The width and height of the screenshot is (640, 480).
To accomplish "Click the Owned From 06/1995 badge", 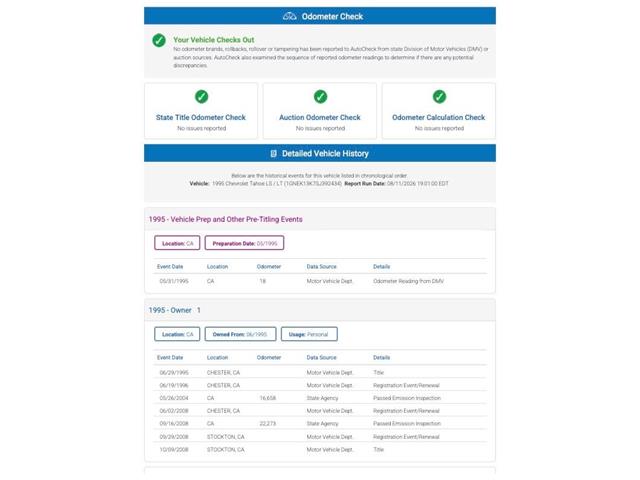I will [240, 334].
